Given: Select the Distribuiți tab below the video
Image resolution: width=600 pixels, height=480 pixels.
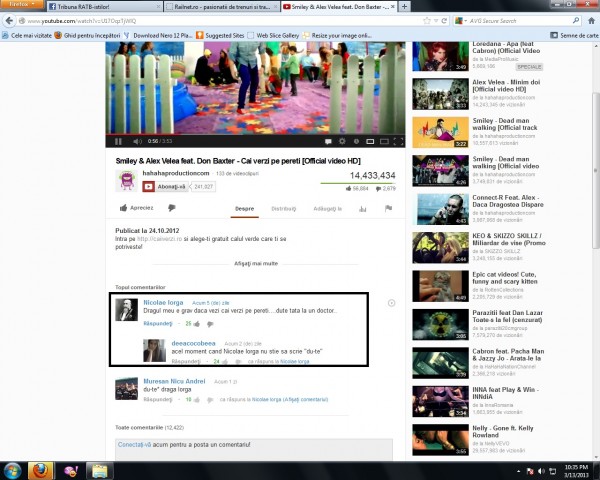Looking at the screenshot, I should [284, 209].
